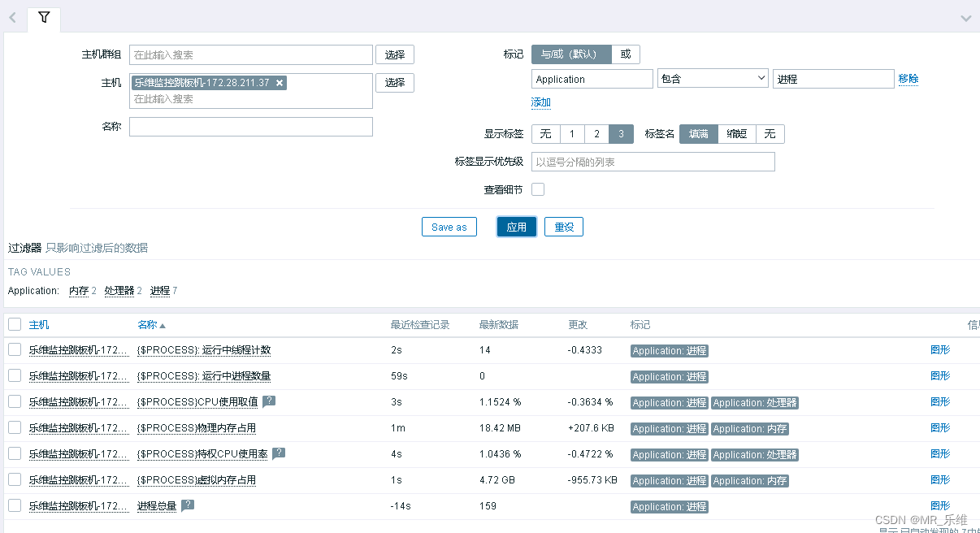Screen dimensions: 980x533
Task: Filter by tag value 内存
Action: tap(79, 291)
